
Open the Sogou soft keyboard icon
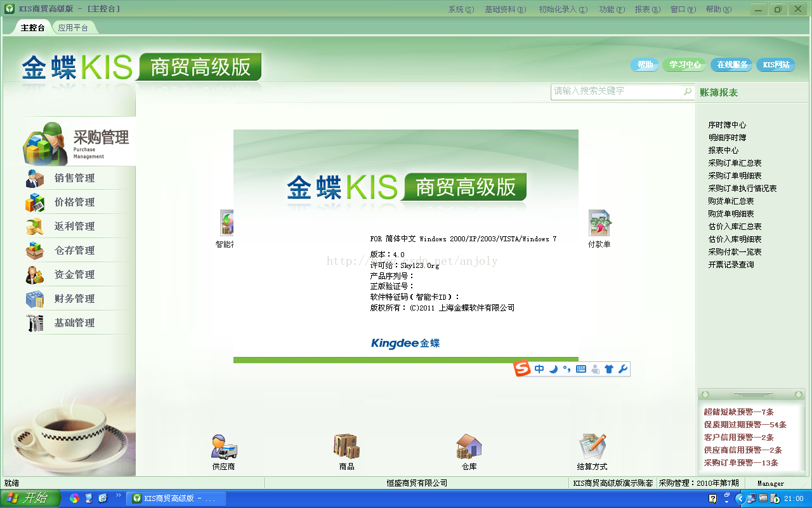tap(580, 369)
